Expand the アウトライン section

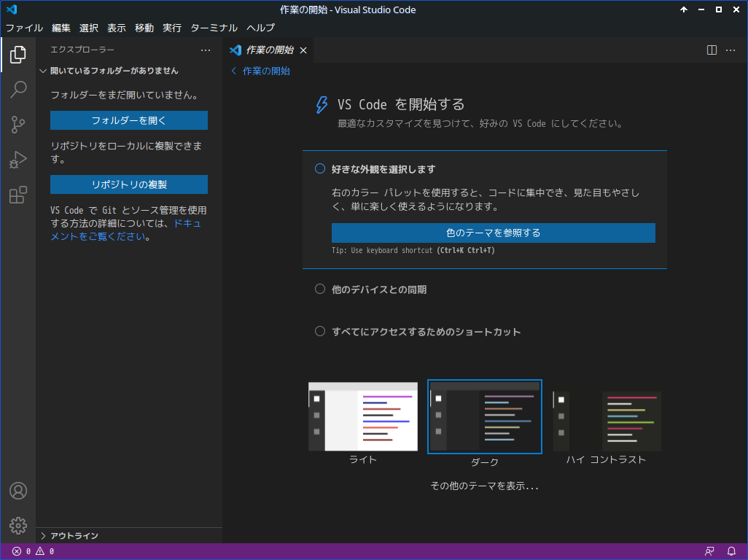click(129, 536)
